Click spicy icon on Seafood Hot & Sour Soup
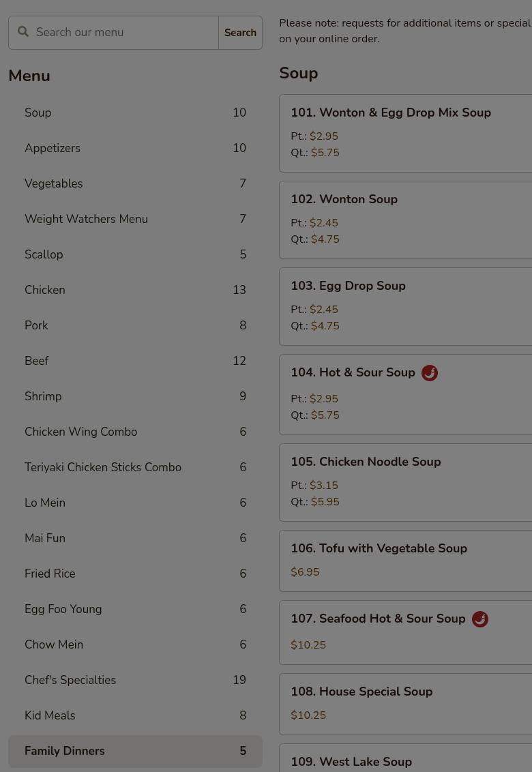The width and height of the screenshot is (532, 772). tap(479, 619)
